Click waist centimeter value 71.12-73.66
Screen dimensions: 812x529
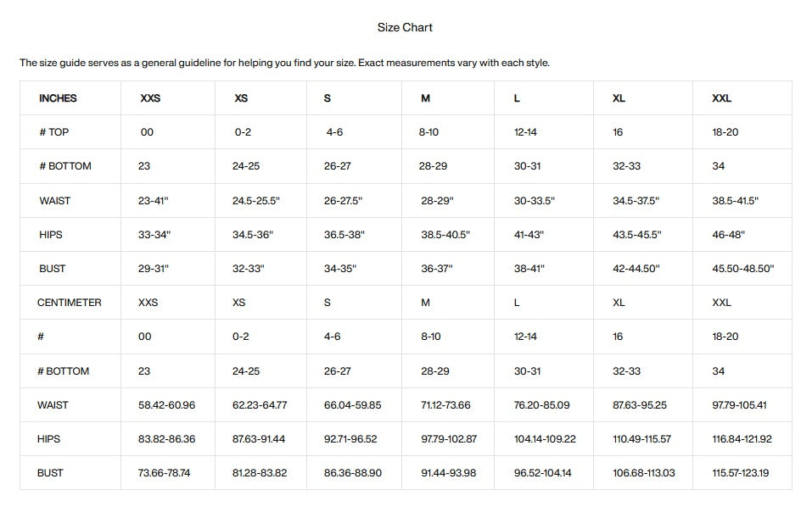tap(445, 405)
